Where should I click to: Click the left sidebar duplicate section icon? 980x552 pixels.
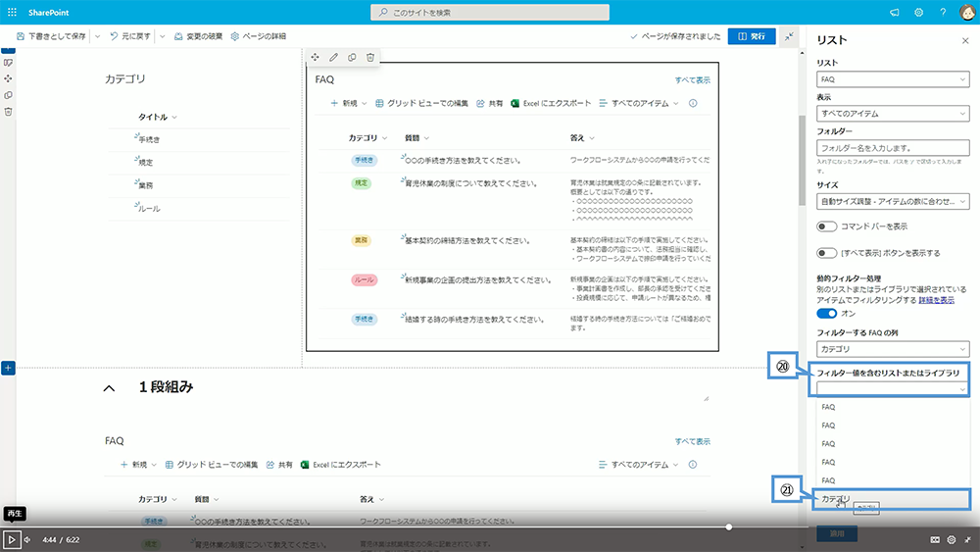pos(8,95)
